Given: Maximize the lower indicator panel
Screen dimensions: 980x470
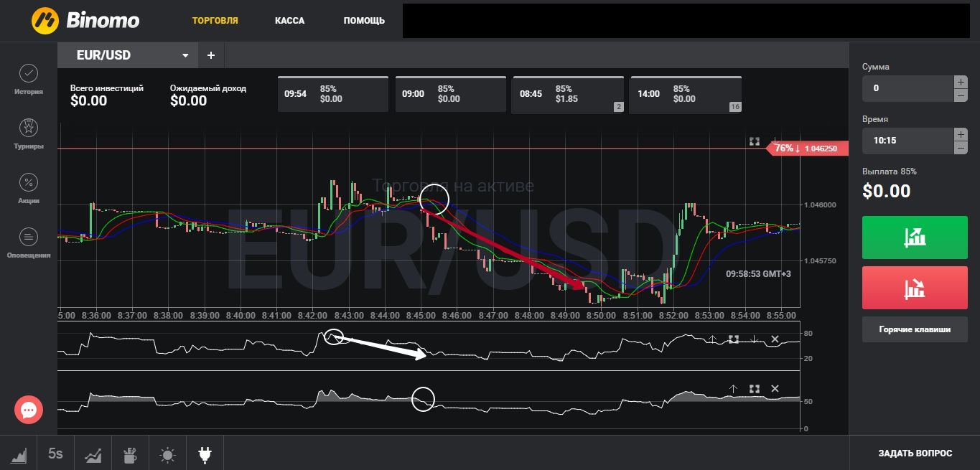Looking at the screenshot, I should pyautogui.click(x=754, y=388).
